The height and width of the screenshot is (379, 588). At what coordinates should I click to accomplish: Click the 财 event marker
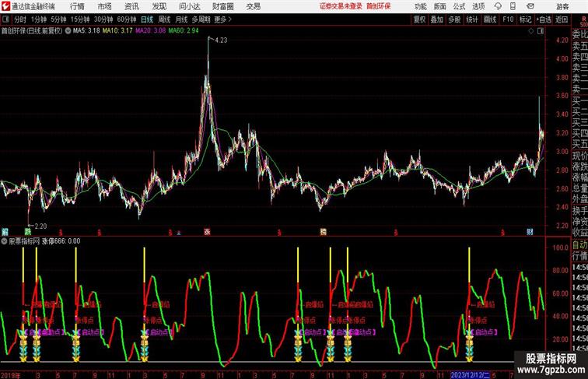pos(530,232)
